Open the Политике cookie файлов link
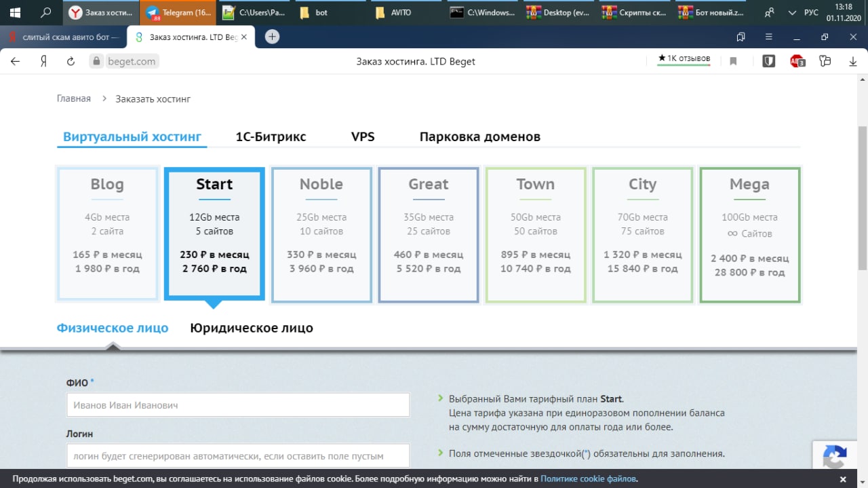 [589, 479]
